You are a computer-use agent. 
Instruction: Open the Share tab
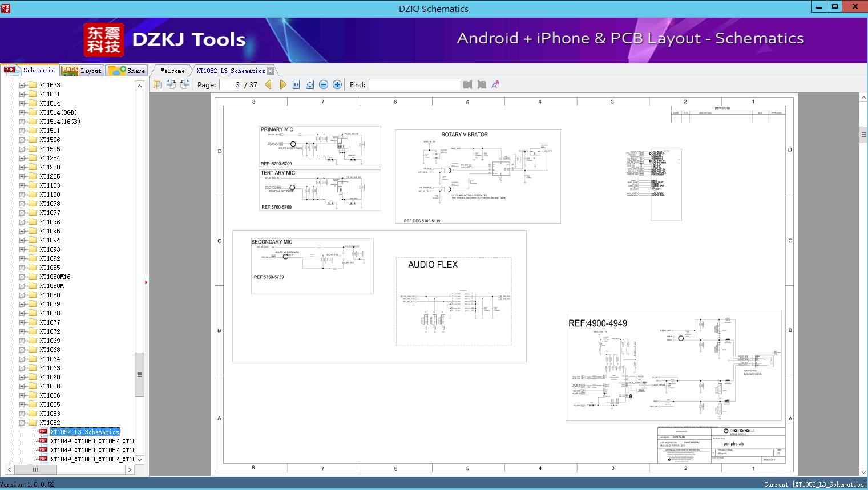click(127, 71)
